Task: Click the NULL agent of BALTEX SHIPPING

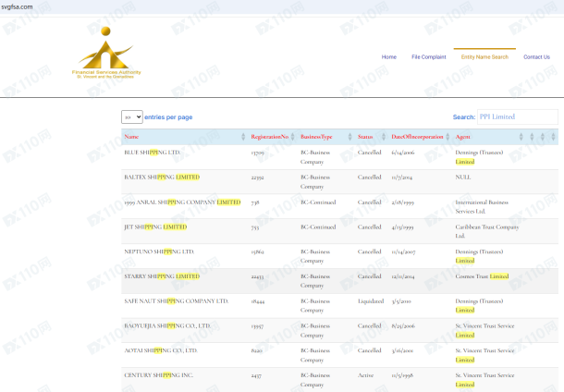Action: pos(463,178)
